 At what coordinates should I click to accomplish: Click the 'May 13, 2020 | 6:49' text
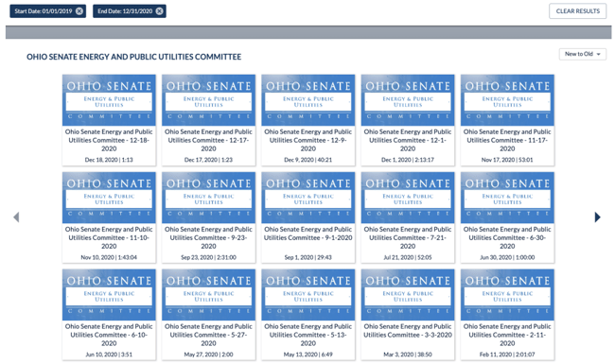[x=308, y=355]
